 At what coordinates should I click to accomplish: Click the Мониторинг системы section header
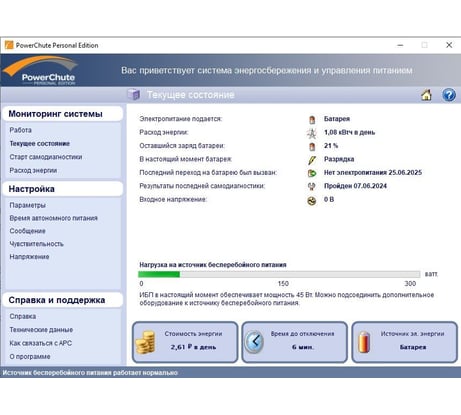point(63,114)
